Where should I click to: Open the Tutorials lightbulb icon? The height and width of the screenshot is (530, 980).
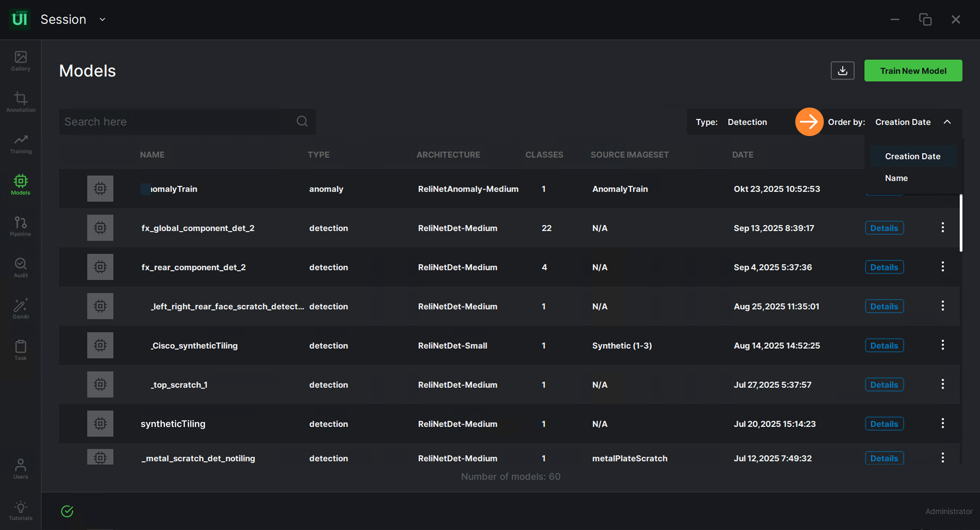[20, 510]
